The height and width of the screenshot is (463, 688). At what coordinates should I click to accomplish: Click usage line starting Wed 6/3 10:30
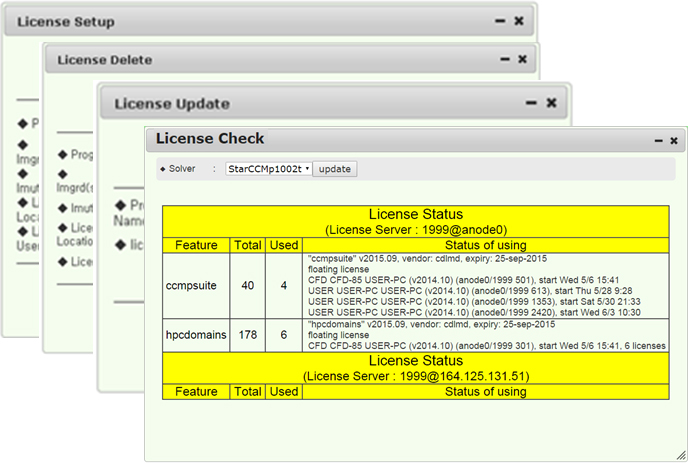[x=474, y=313]
